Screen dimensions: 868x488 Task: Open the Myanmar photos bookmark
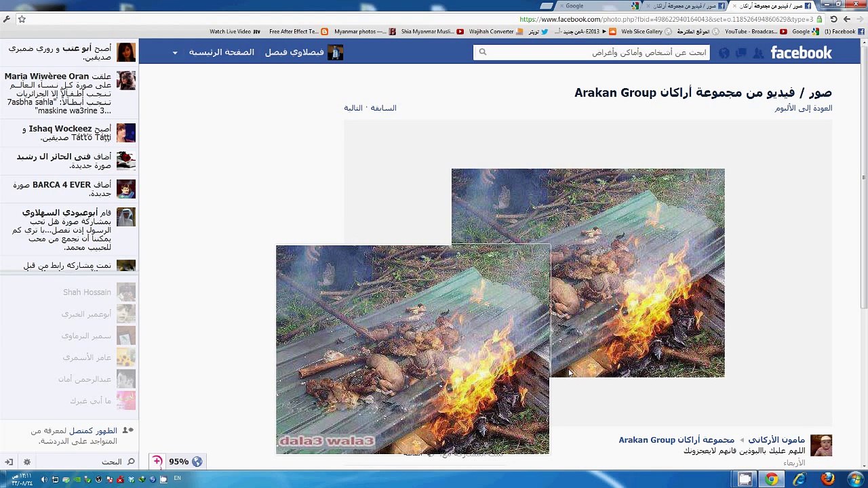click(365, 32)
